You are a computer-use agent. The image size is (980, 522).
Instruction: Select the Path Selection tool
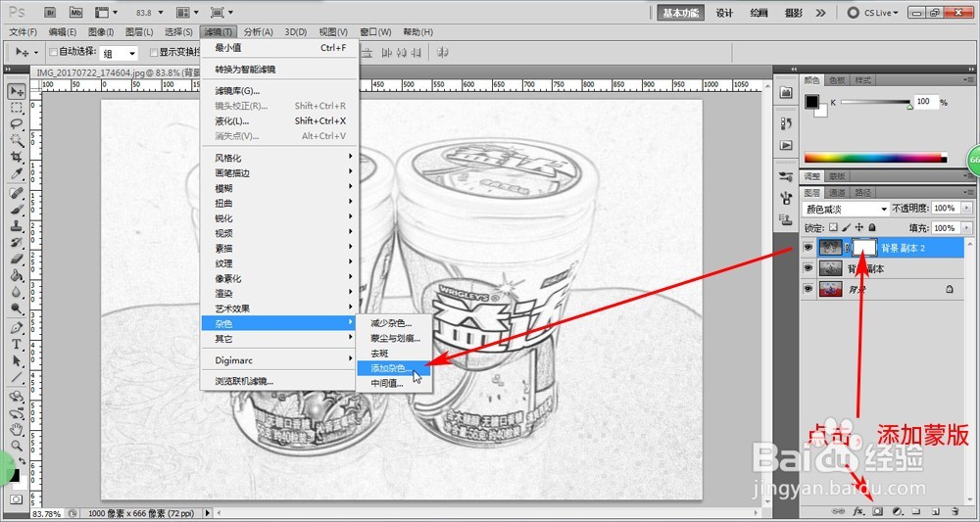tap(17, 360)
